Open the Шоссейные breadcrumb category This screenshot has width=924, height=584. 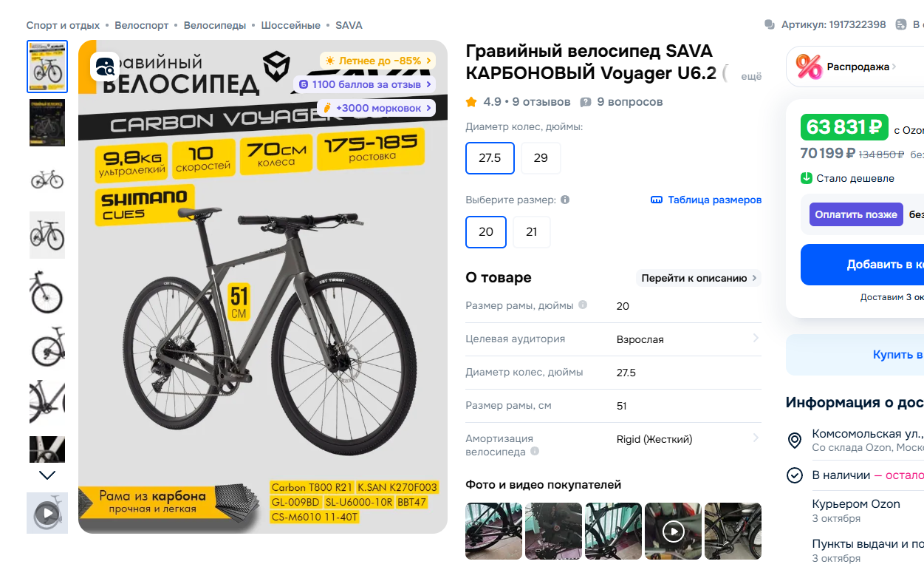[291, 25]
